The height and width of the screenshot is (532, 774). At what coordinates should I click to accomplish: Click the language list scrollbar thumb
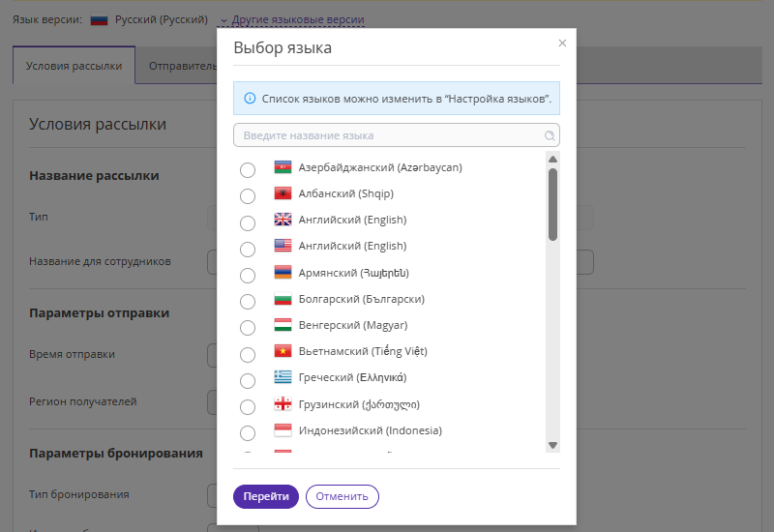click(x=552, y=203)
